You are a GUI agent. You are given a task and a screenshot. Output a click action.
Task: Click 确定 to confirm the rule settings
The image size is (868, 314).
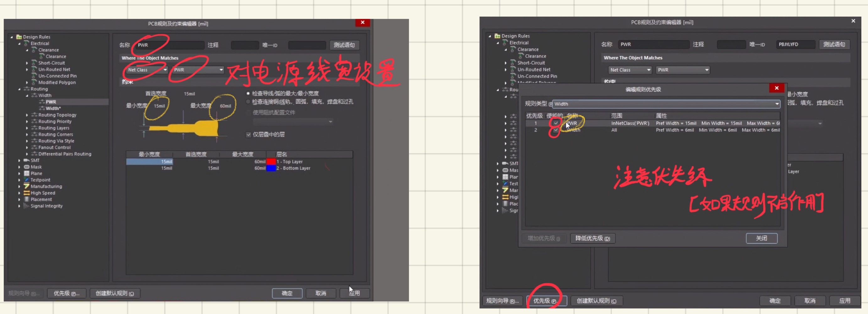pos(287,293)
